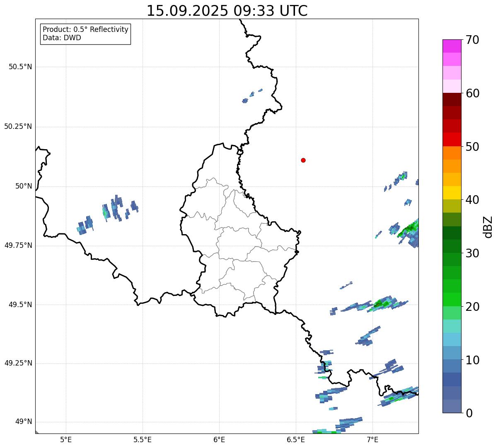Screen dimensions: 498x448
Task: Click the 50.25°N latitude label
Action: [x=18, y=127]
